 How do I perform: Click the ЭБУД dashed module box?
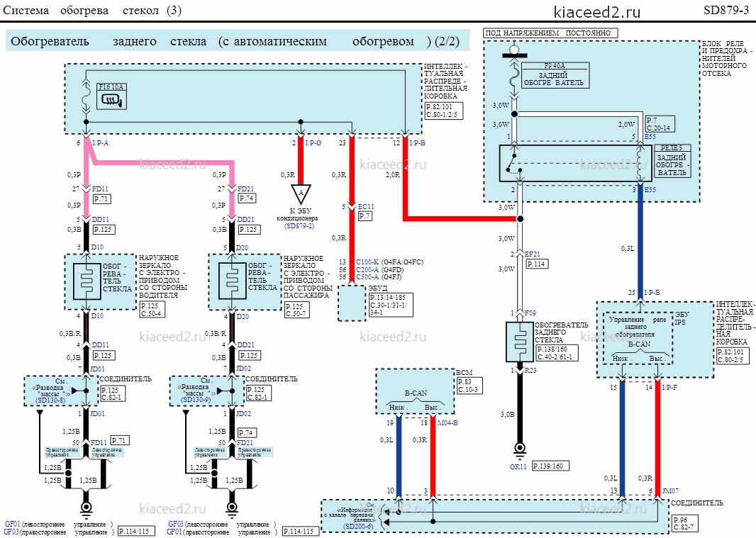click(352, 303)
